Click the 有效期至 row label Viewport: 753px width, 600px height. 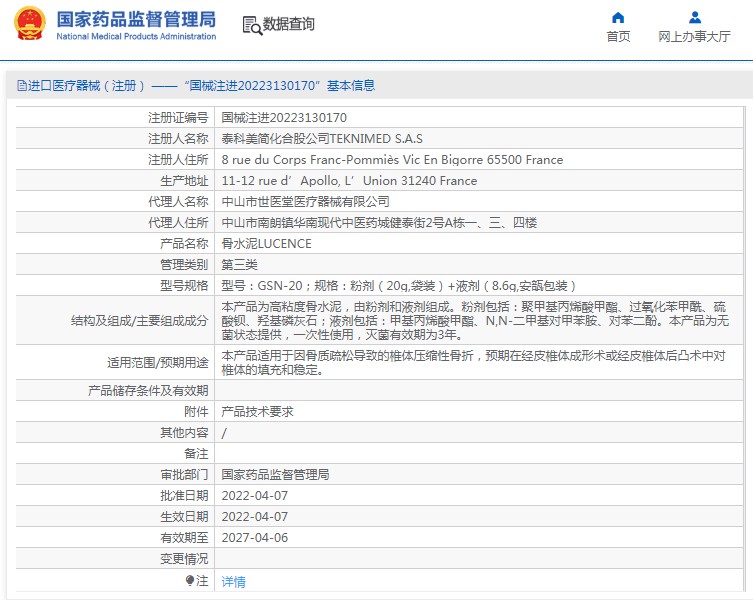pos(184,538)
